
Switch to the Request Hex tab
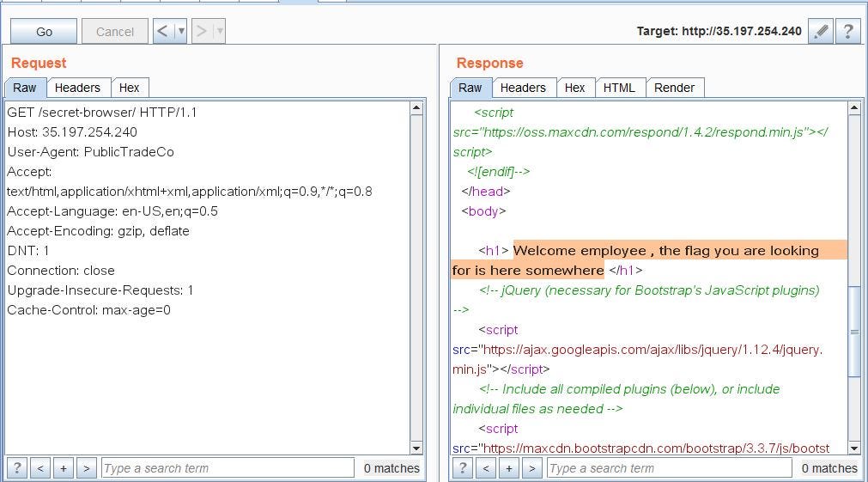[x=130, y=88]
